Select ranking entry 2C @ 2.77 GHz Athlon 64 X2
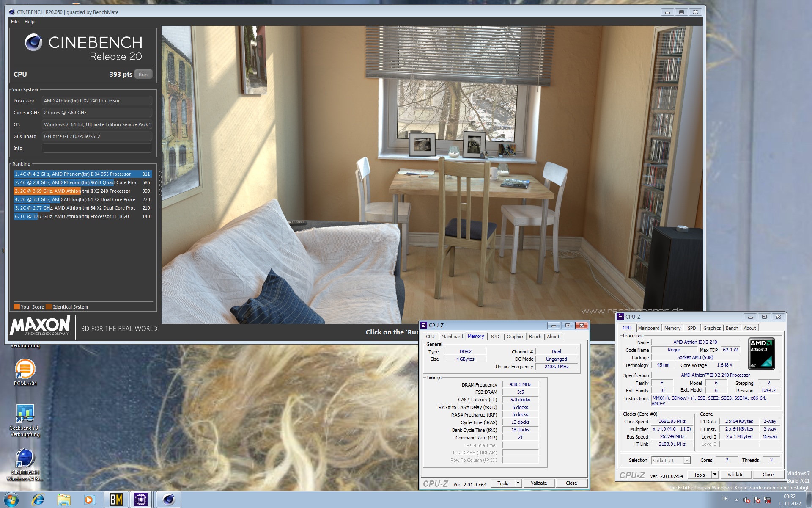Image resolution: width=812 pixels, height=508 pixels. pyautogui.click(x=82, y=208)
